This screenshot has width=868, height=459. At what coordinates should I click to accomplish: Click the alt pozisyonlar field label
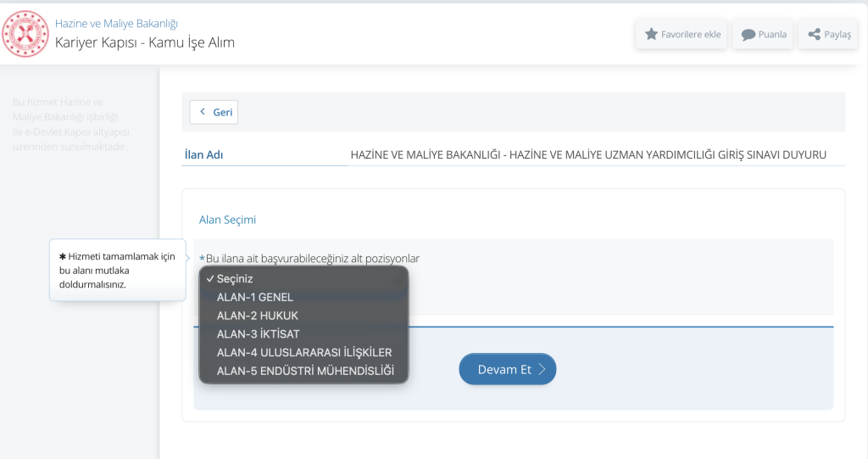coord(312,258)
